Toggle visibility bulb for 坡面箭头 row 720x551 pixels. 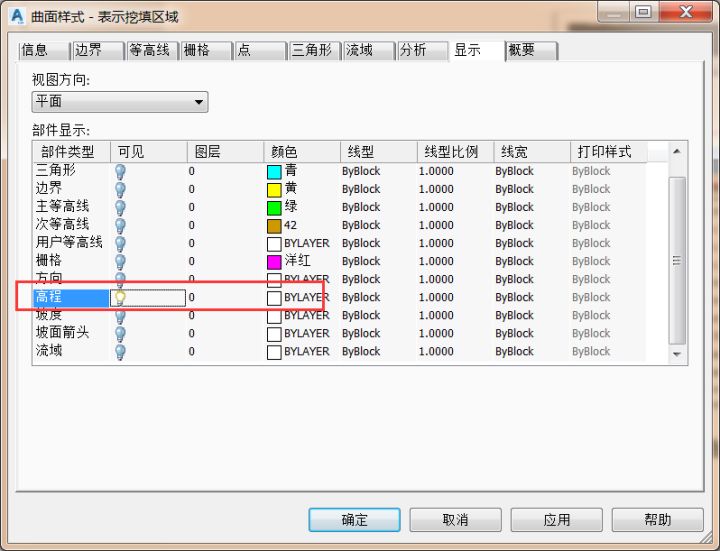[x=120, y=333]
